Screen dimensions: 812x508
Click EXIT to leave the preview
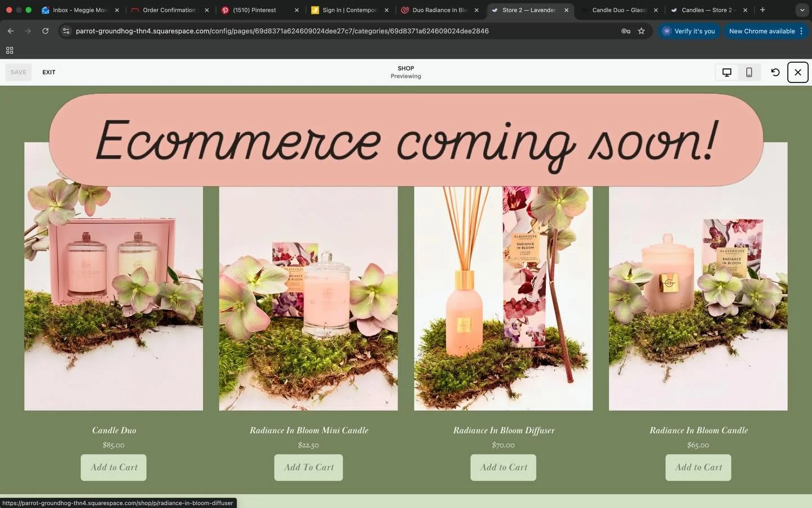48,72
